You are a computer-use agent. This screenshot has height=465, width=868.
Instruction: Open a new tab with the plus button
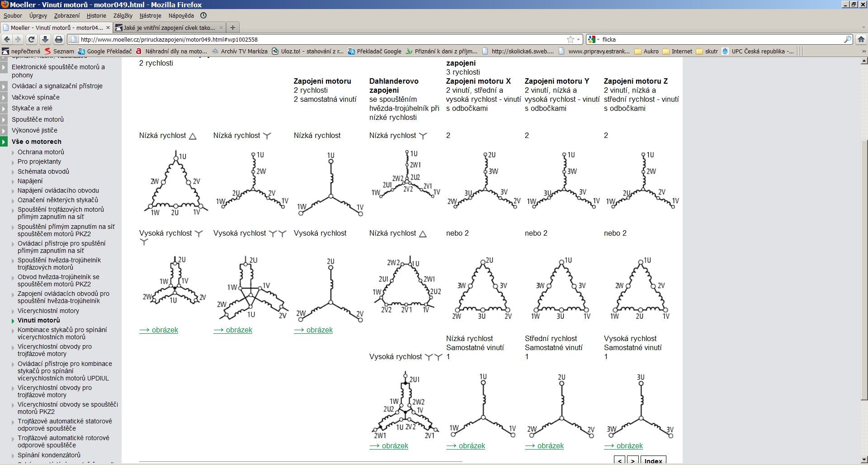[x=233, y=28]
